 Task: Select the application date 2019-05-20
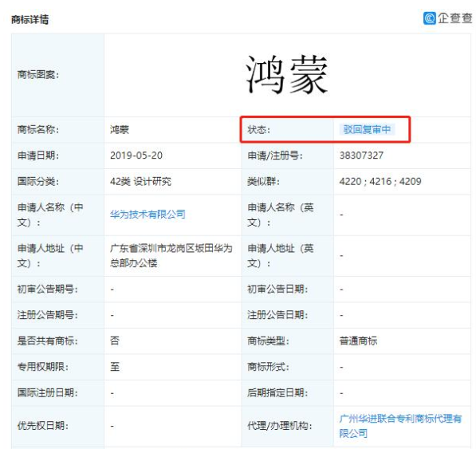pyautogui.click(x=136, y=156)
